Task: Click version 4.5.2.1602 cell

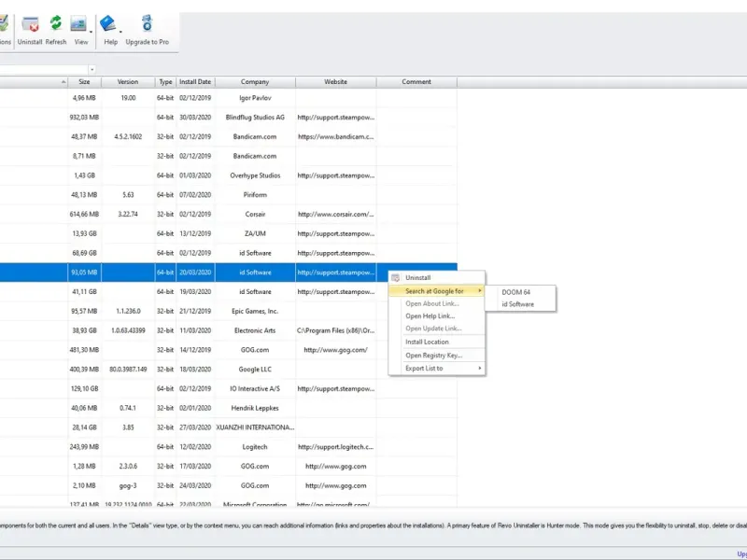Action: [x=128, y=136]
